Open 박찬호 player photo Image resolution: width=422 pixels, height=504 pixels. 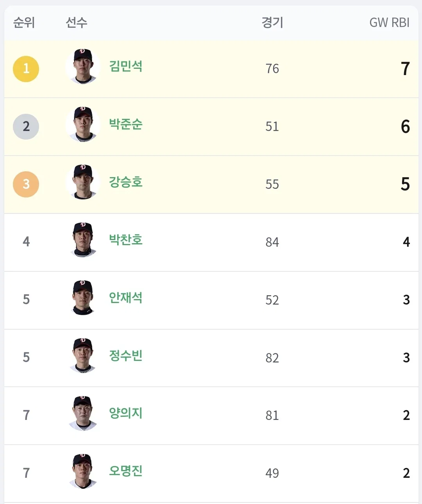pos(83,240)
